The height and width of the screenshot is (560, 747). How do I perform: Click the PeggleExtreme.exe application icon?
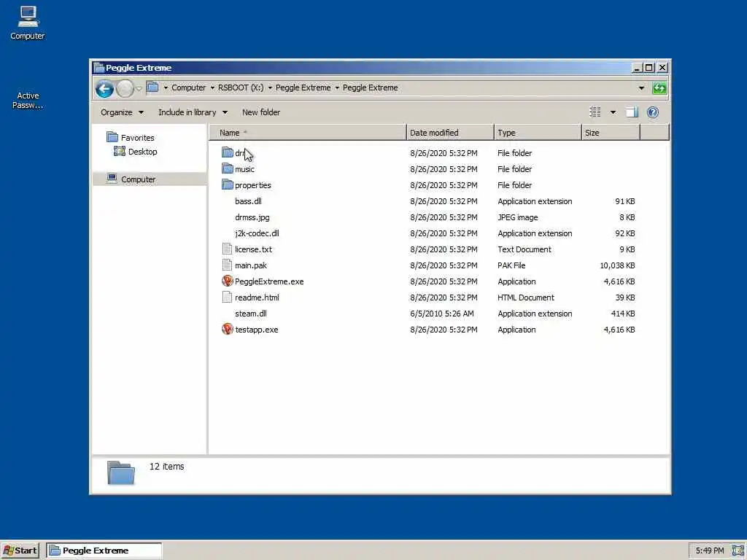click(x=228, y=281)
